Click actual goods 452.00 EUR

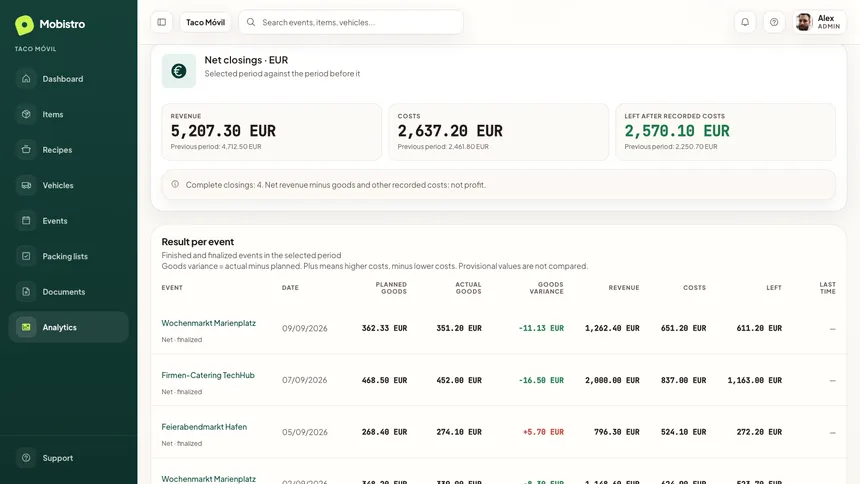(x=459, y=380)
